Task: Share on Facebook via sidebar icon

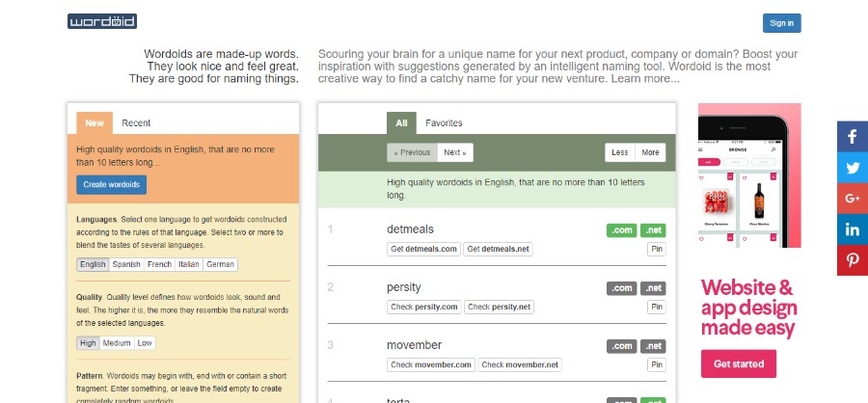Action: (852, 136)
